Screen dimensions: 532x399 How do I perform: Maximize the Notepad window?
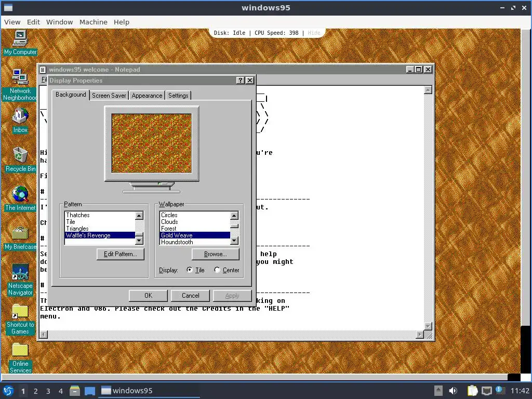(x=419, y=70)
